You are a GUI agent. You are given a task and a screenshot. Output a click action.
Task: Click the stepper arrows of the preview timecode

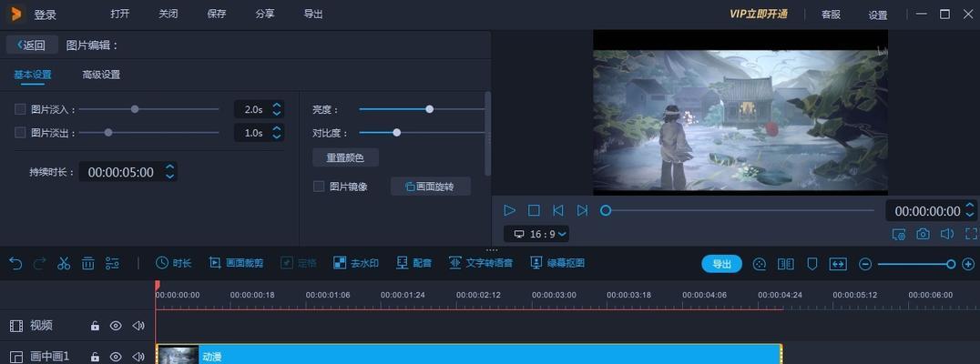coord(970,210)
